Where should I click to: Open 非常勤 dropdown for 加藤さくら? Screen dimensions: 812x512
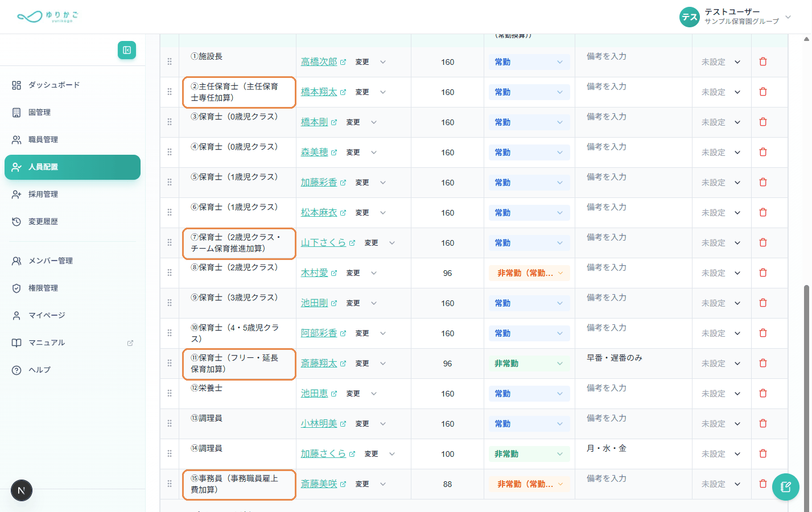tap(529, 454)
